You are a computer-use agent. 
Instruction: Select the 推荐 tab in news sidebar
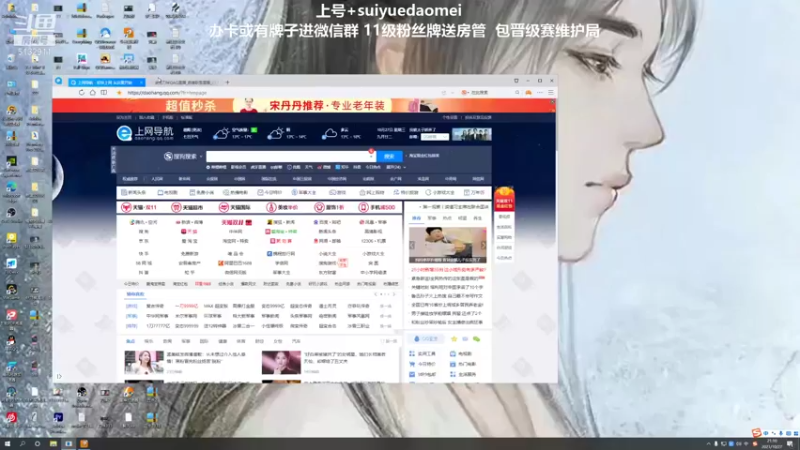tap(417, 218)
